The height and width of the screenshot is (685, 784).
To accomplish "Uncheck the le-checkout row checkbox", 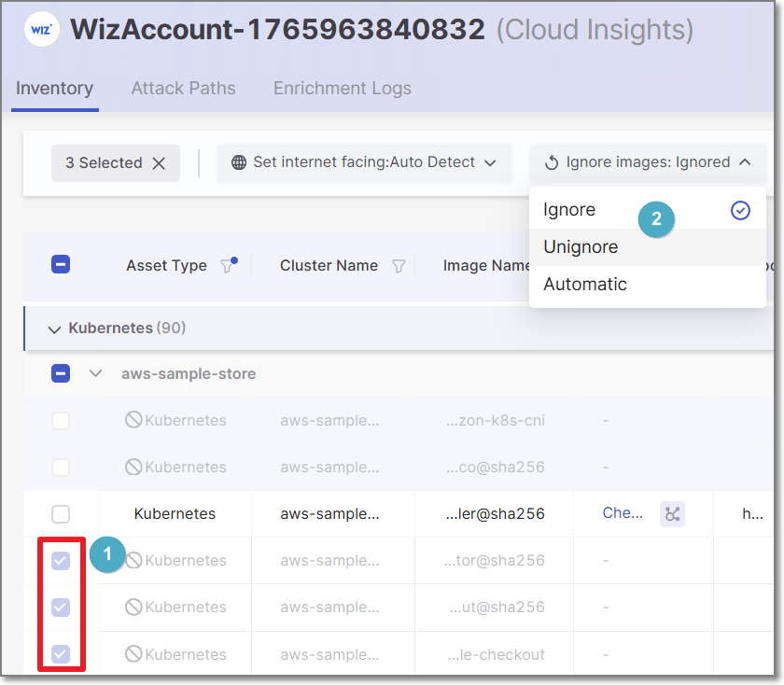I will 61,654.
